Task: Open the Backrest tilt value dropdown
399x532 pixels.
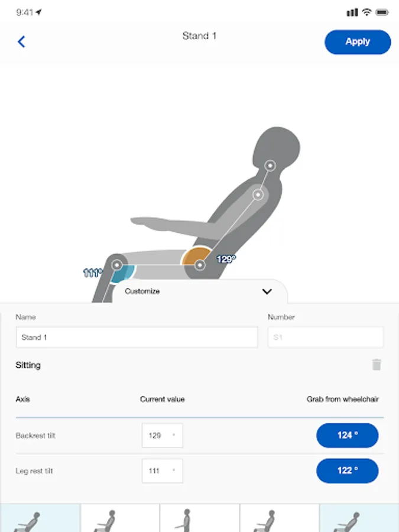Action: (x=162, y=436)
